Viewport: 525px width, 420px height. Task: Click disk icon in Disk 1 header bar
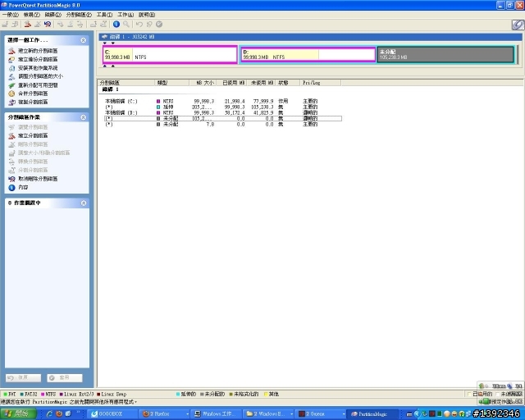(104, 37)
